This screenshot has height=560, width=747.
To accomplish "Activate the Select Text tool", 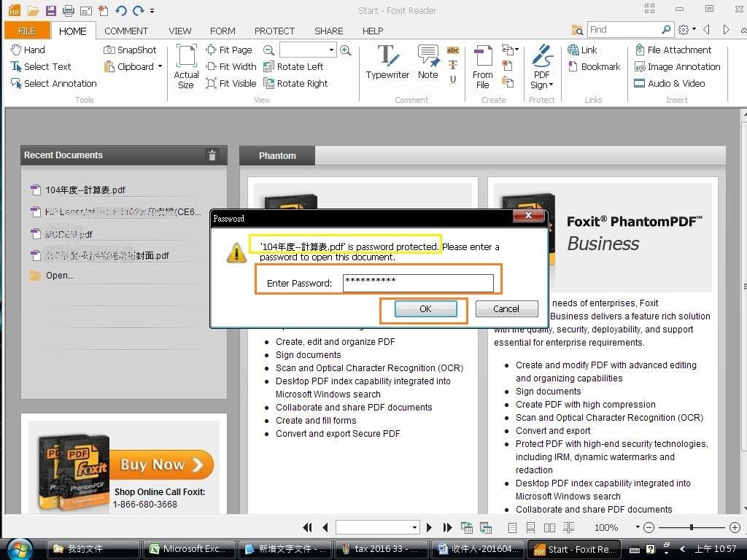I will pyautogui.click(x=41, y=66).
